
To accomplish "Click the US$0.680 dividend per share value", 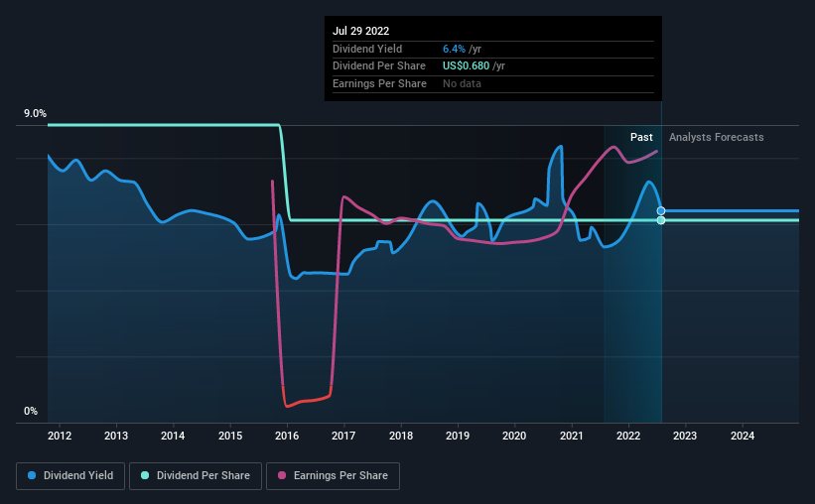I will pyautogui.click(x=466, y=66).
